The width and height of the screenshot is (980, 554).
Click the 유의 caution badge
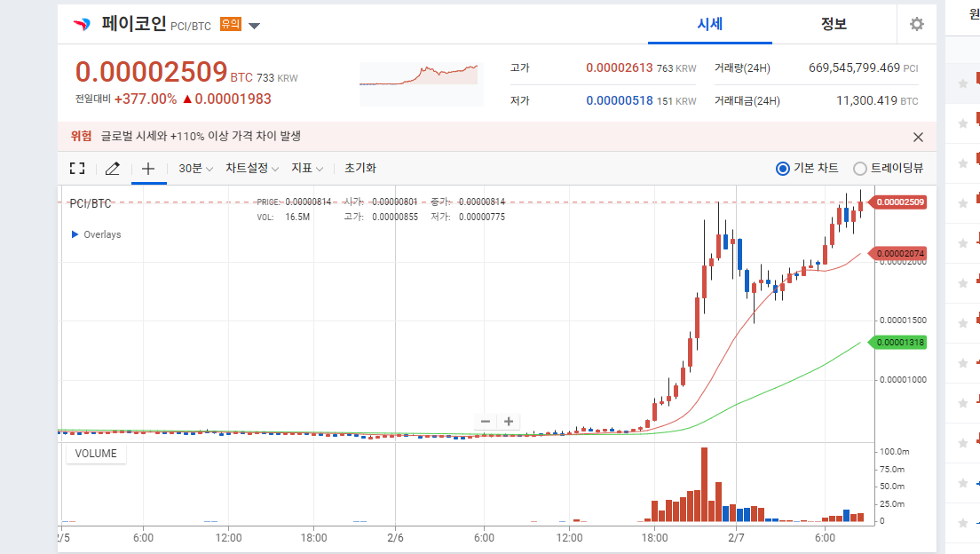pos(231,24)
